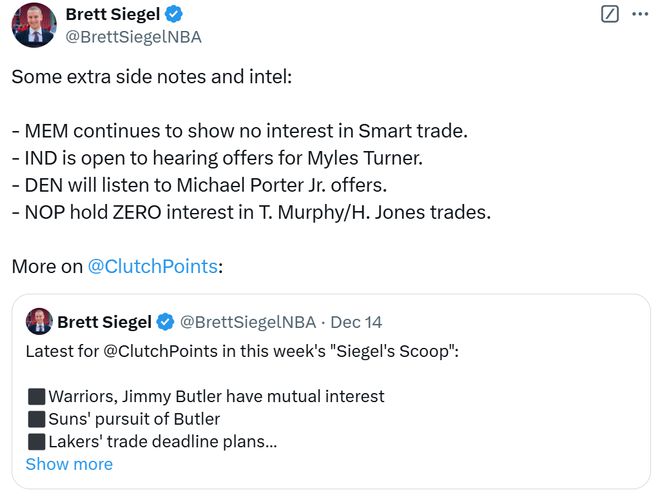Open the Grok slash icon
This screenshot has width=660, height=497.
(609, 14)
